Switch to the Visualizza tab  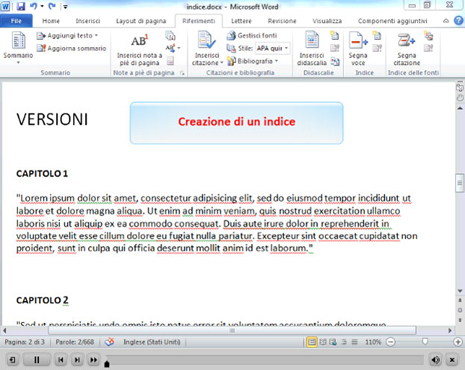[327, 21]
